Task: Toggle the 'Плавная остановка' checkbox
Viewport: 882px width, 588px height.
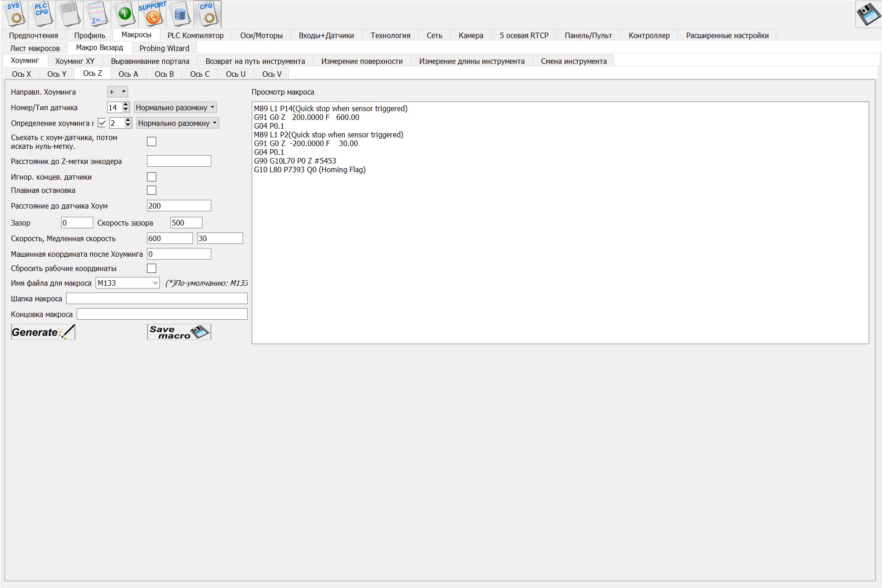Action: [x=152, y=190]
